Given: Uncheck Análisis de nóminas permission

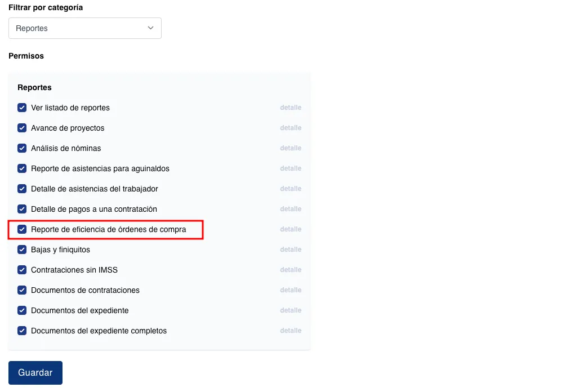Looking at the screenshot, I should (x=22, y=148).
